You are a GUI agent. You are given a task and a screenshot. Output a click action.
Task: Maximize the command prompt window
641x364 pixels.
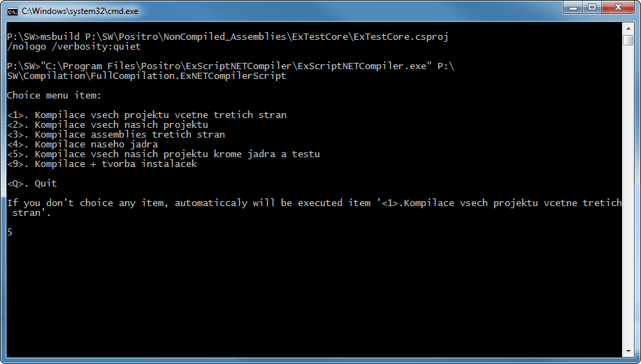[591, 8]
